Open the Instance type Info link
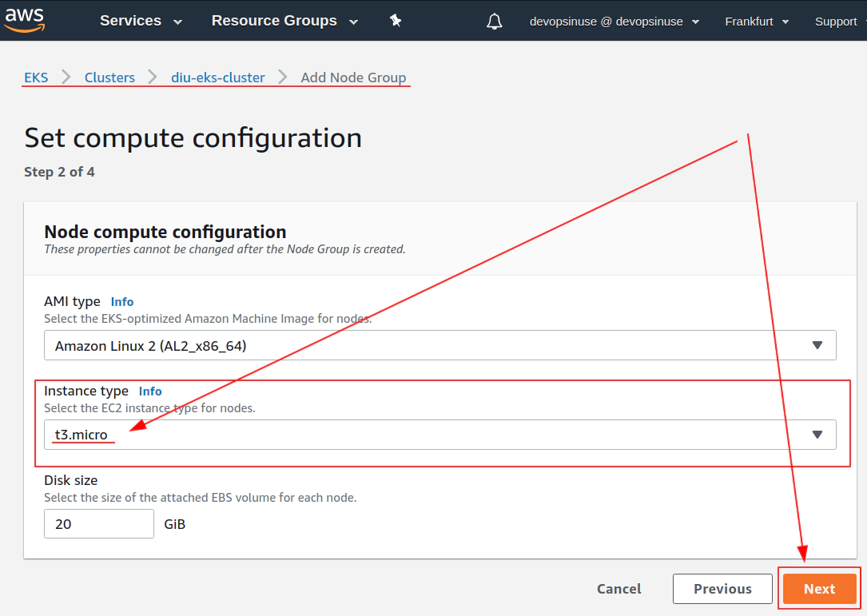867x616 pixels. click(x=150, y=391)
